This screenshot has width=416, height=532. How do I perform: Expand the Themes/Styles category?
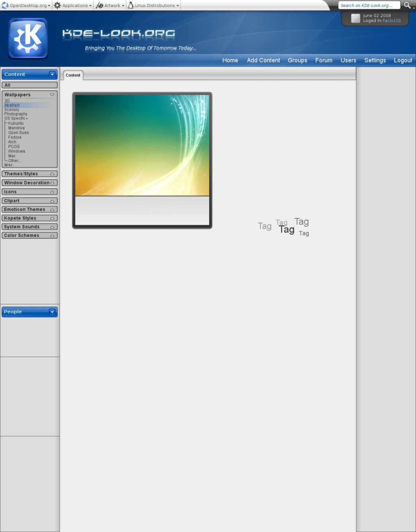tap(30, 174)
